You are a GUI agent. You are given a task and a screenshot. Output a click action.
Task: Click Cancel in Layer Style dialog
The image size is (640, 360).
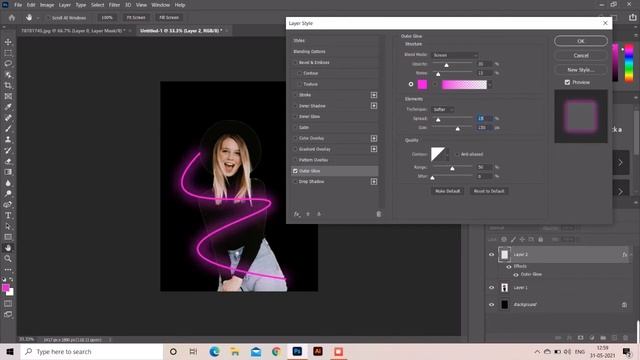pos(581,55)
